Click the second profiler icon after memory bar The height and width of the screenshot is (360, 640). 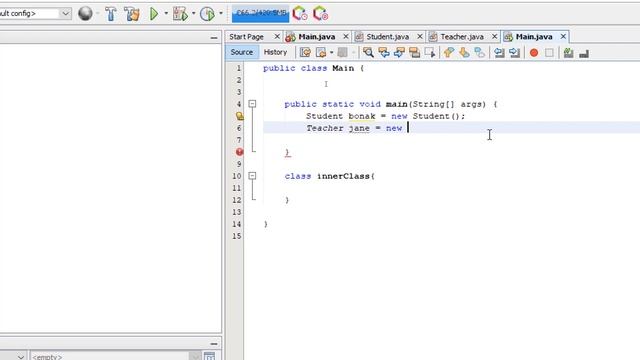(x=320, y=13)
